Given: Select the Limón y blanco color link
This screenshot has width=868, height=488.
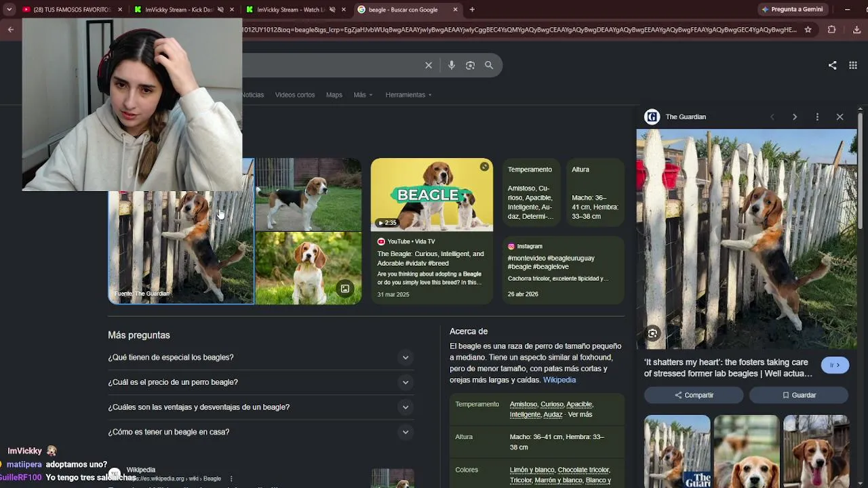Looking at the screenshot, I should 532,470.
